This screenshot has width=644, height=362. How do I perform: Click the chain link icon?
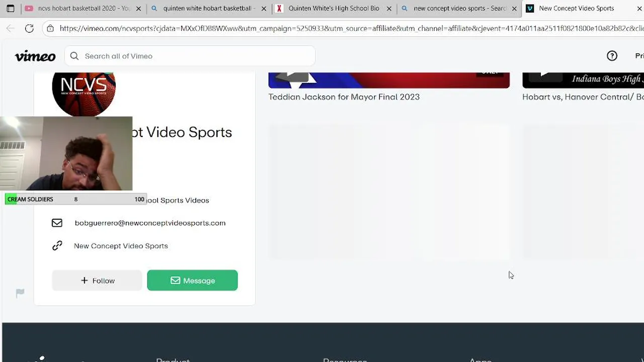tap(57, 246)
